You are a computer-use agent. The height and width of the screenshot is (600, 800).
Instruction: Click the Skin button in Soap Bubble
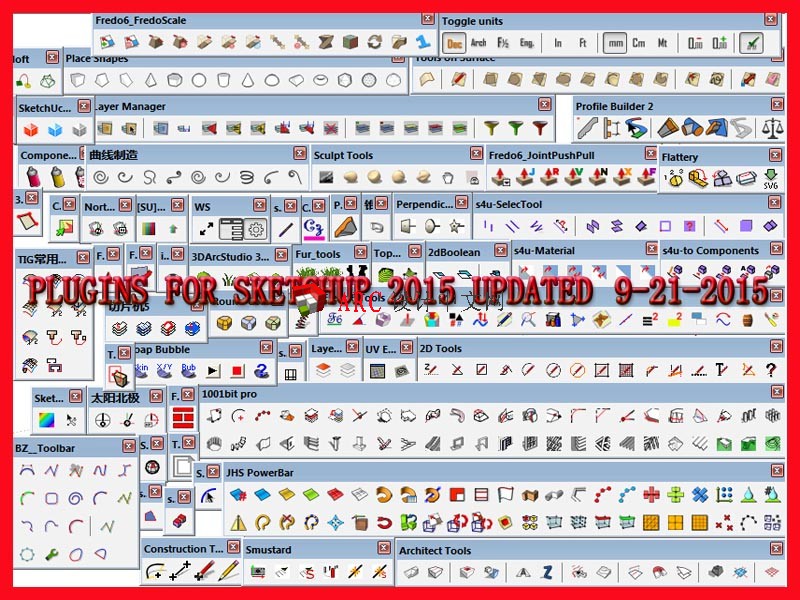click(141, 370)
